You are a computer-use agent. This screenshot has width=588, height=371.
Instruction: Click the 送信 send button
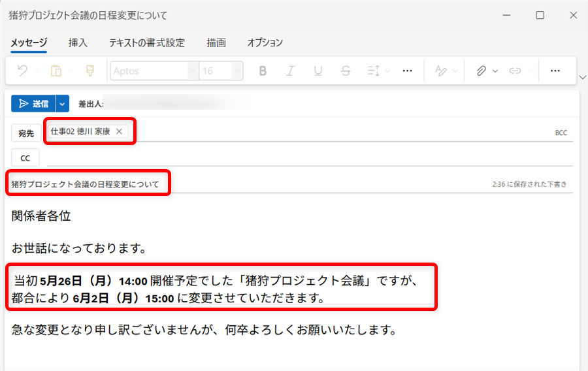[33, 103]
